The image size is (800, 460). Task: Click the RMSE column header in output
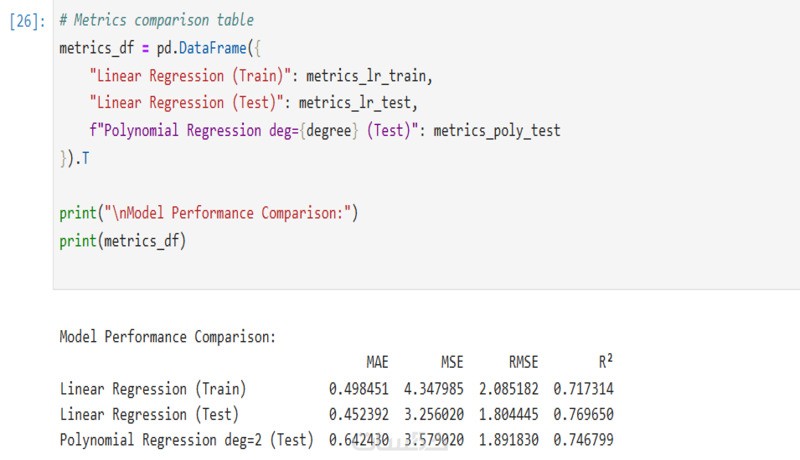(x=522, y=362)
